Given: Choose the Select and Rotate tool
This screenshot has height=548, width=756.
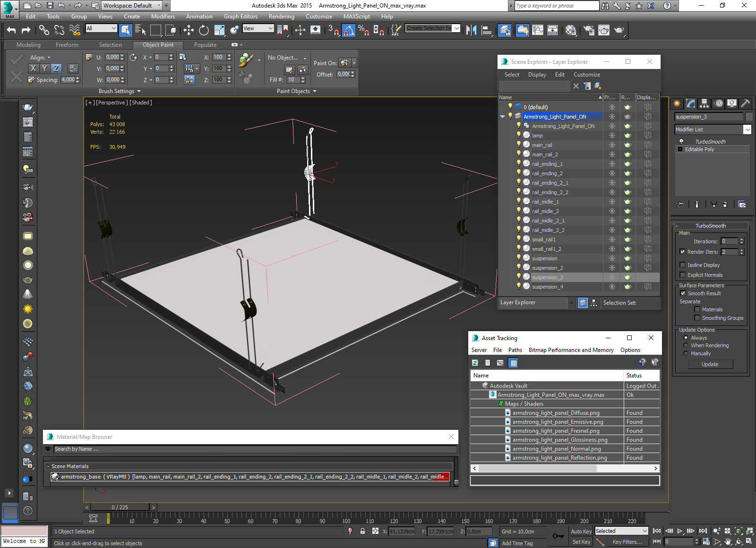Looking at the screenshot, I should click(204, 30).
